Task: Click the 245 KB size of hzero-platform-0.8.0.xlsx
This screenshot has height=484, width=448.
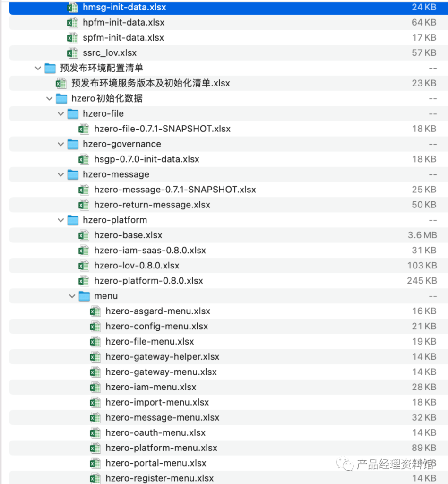Action: click(422, 281)
